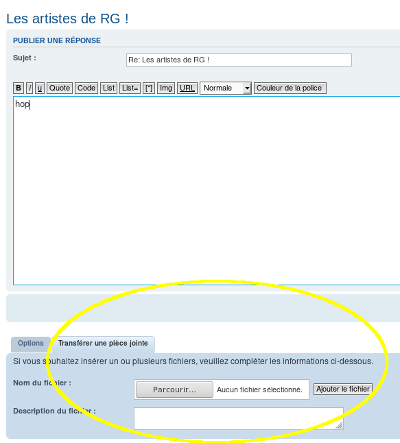Open the Couleur de la police picker
Image resolution: width=400 pixels, height=443 pixels.
click(290, 88)
